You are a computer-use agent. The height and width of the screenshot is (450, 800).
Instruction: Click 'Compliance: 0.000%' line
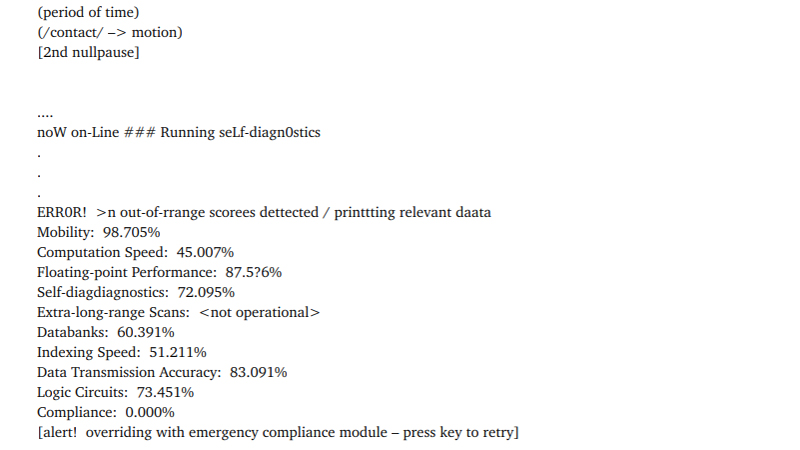tap(106, 412)
